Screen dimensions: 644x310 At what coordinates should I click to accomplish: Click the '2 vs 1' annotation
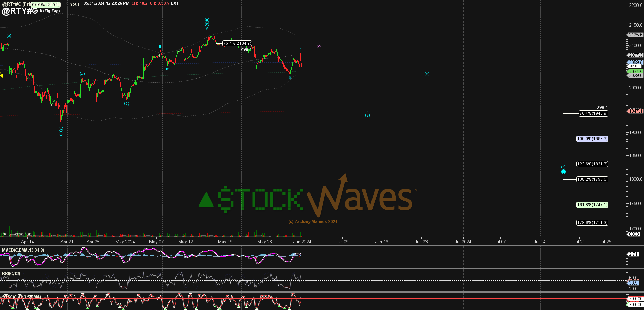[x=246, y=49]
